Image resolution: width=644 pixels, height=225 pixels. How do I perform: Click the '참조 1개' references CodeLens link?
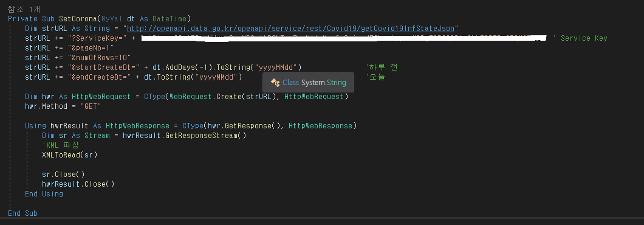(x=24, y=10)
